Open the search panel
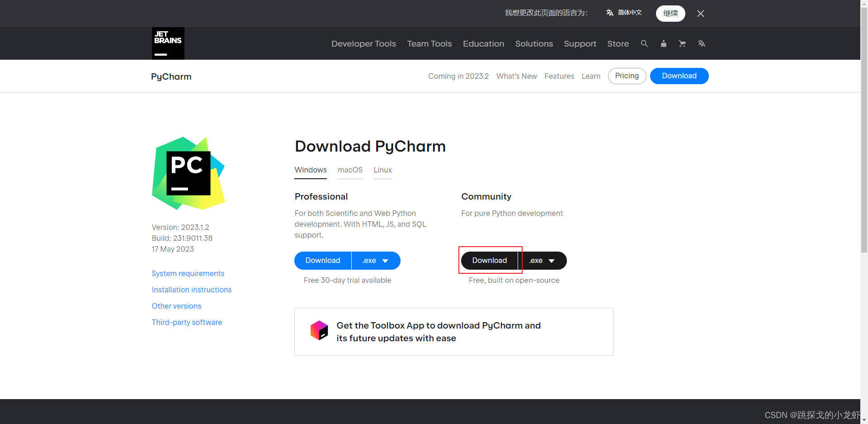This screenshot has width=868, height=424. (644, 43)
